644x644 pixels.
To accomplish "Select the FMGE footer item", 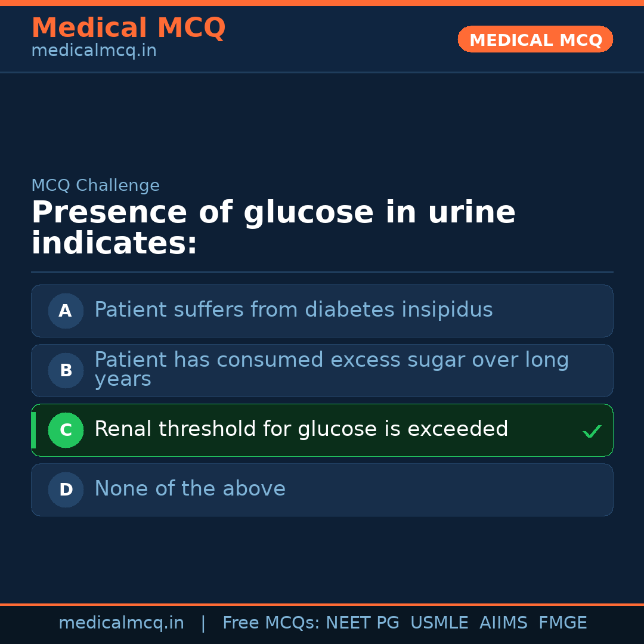I will click(562, 623).
